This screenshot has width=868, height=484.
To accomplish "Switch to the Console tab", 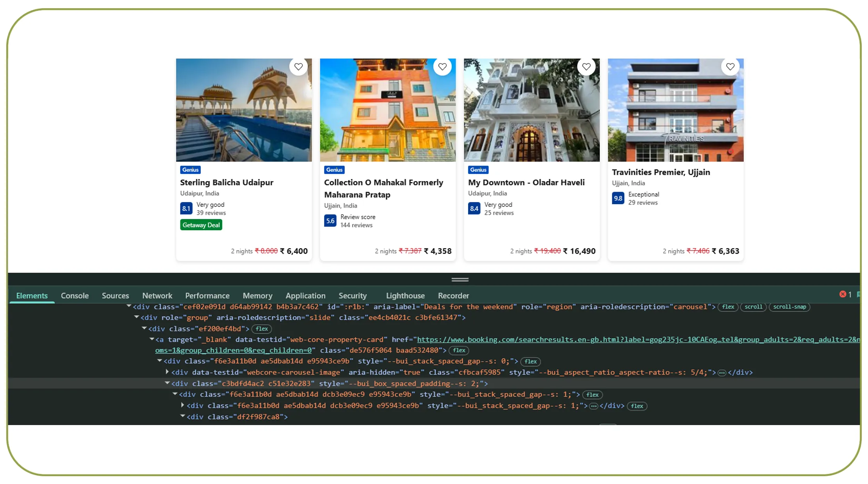I will click(75, 295).
